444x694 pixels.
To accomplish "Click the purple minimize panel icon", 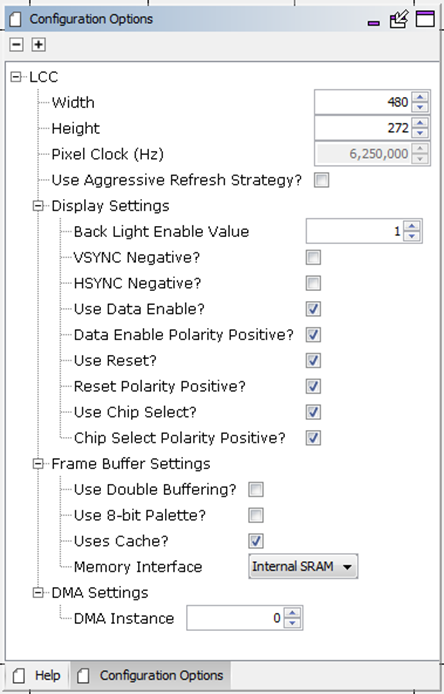I will (x=374, y=23).
